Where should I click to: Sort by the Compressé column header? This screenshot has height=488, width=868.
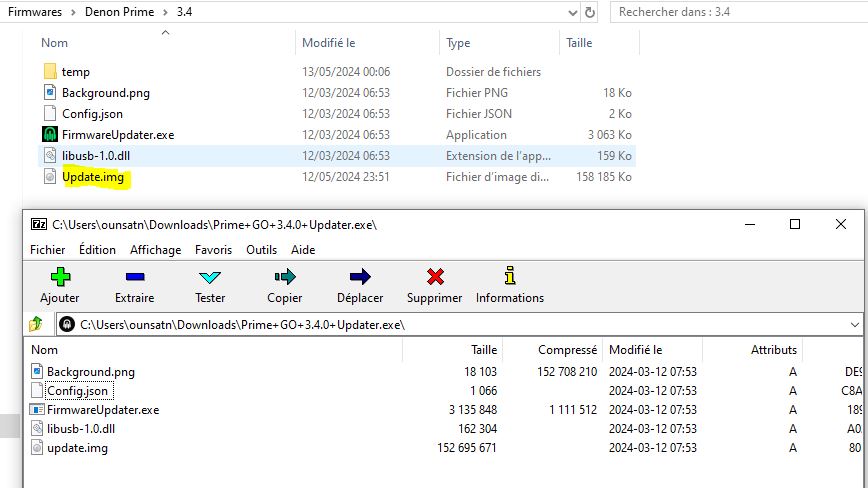coord(567,350)
